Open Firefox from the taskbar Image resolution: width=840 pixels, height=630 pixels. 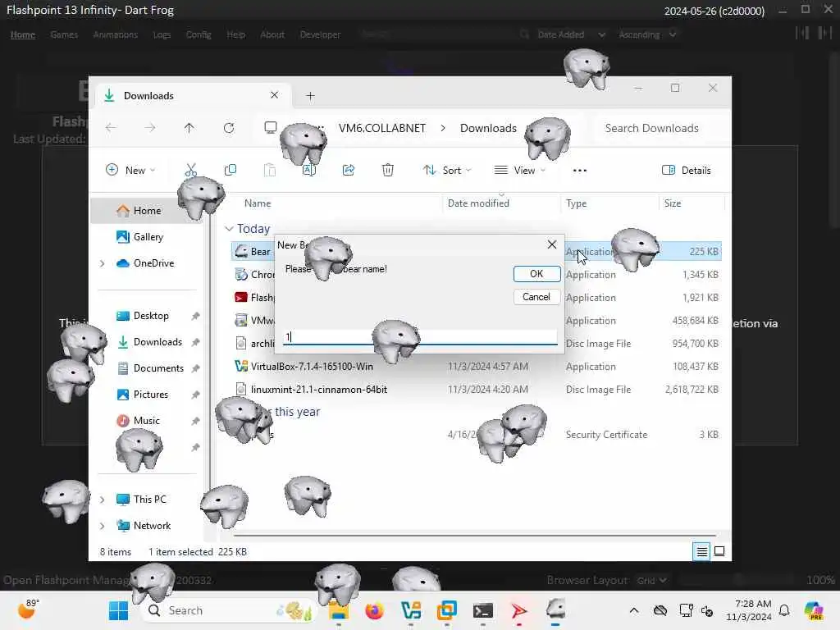[374, 610]
